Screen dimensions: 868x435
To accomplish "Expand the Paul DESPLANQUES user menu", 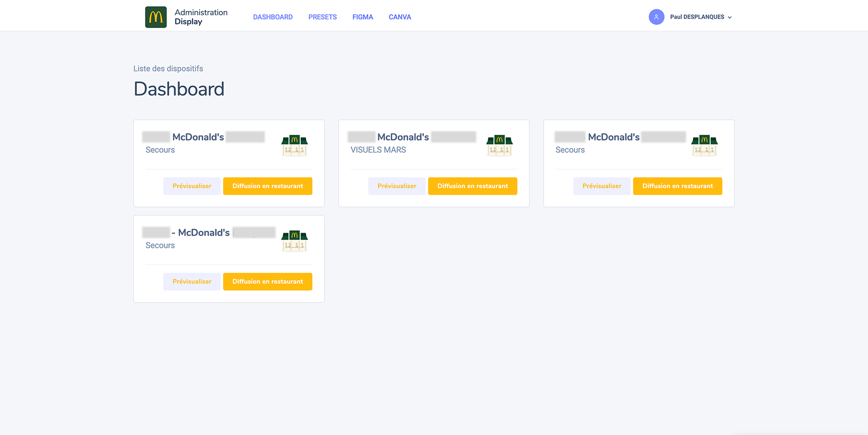I will tap(701, 17).
